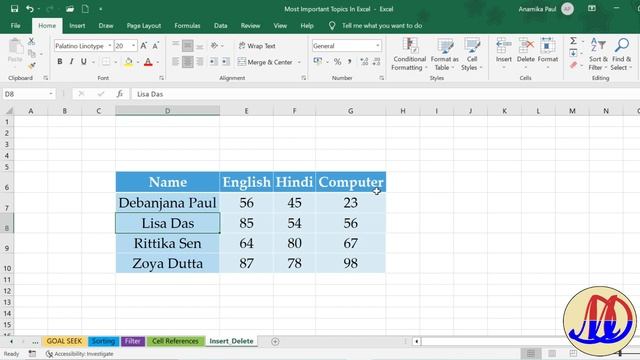Click the AutoSum sigma icon
This screenshot has width=640, height=360.
[573, 41]
